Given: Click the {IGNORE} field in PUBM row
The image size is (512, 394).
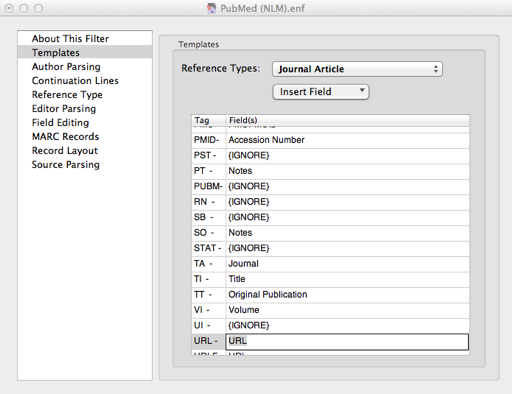Looking at the screenshot, I should coord(348,186).
